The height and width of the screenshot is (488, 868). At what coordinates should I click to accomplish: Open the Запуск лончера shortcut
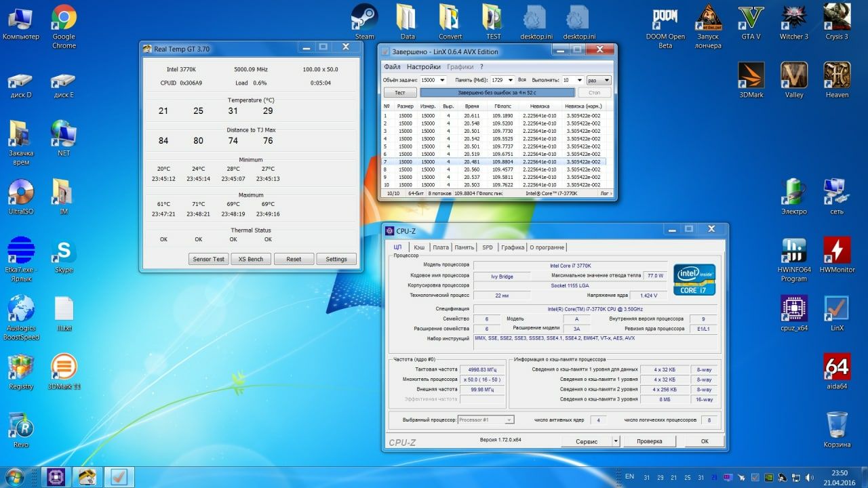[708, 27]
